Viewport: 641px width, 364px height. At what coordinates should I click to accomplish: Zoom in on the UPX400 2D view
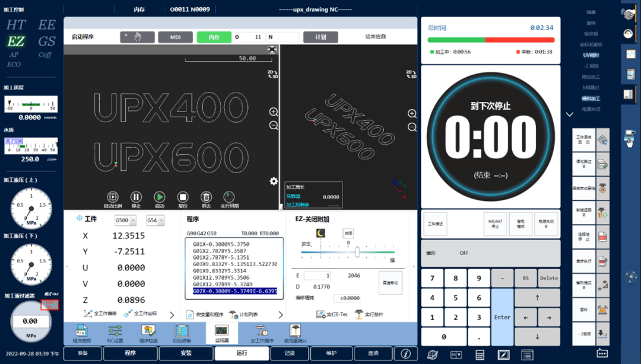click(x=274, y=112)
